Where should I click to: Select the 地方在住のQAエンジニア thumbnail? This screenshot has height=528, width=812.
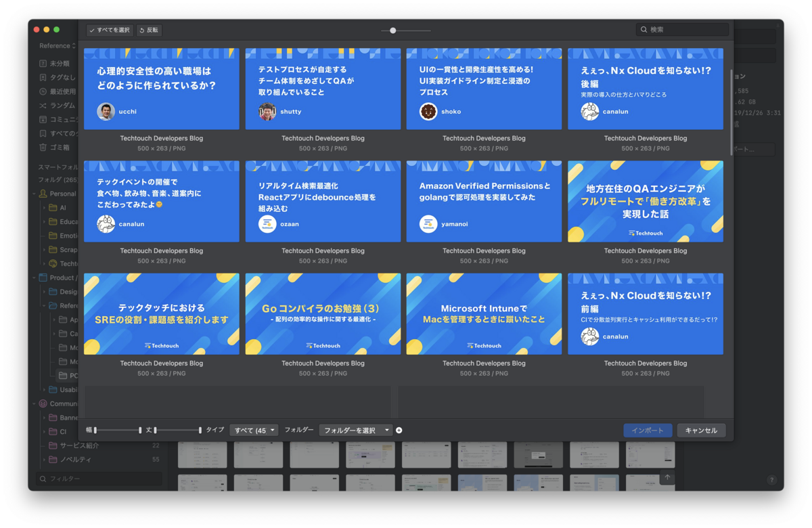tap(646, 201)
